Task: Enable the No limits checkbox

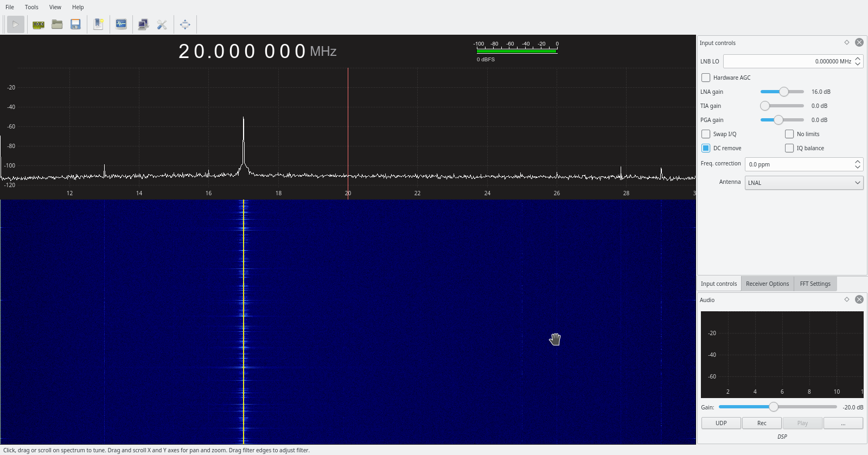Action: click(x=789, y=134)
